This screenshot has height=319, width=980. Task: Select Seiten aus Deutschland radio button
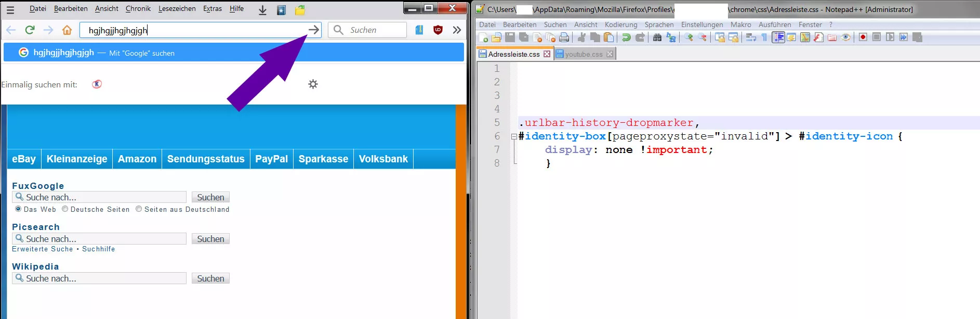tap(139, 209)
